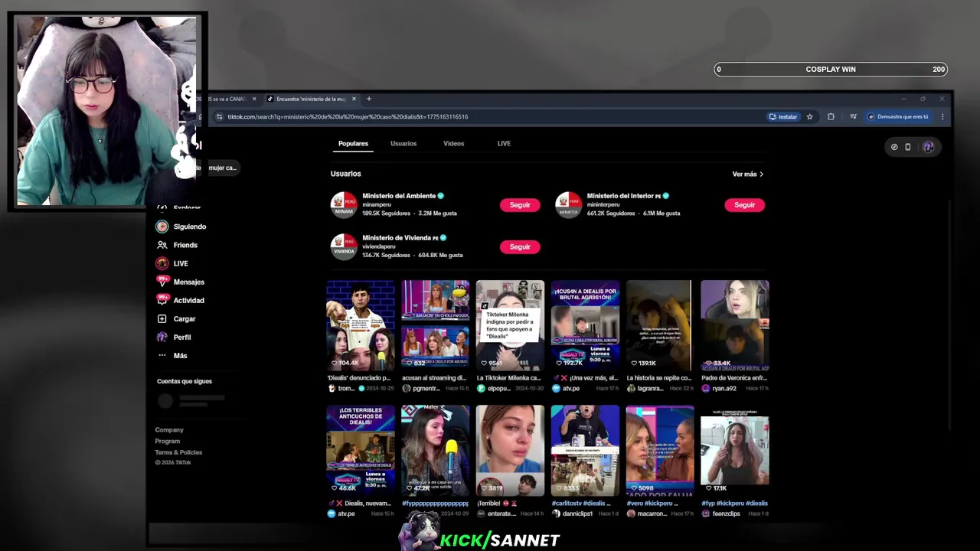
Task: Click the Usuarios section heading
Action: [x=345, y=174]
